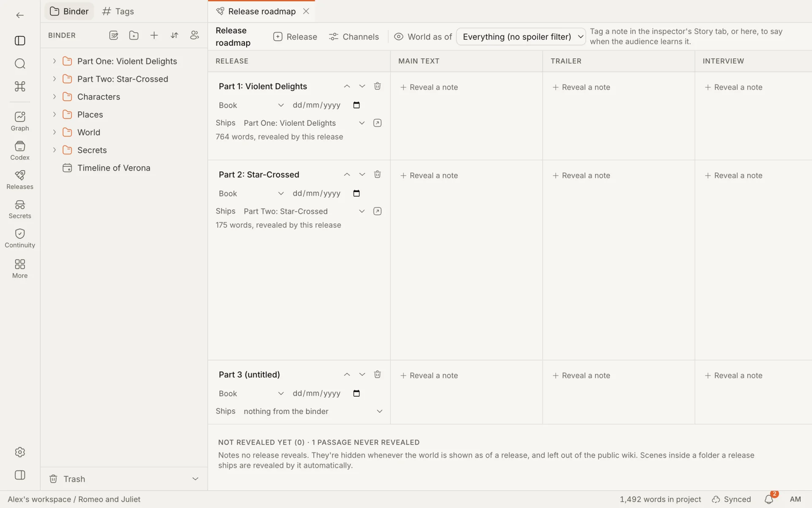This screenshot has width=812, height=508.
Task: Open the Codex panel
Action: (20, 151)
